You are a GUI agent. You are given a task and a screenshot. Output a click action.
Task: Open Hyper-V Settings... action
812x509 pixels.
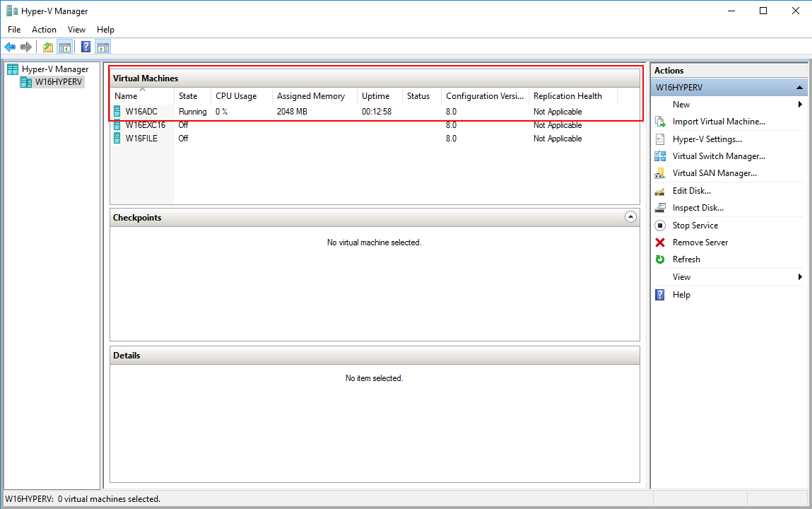pos(707,139)
